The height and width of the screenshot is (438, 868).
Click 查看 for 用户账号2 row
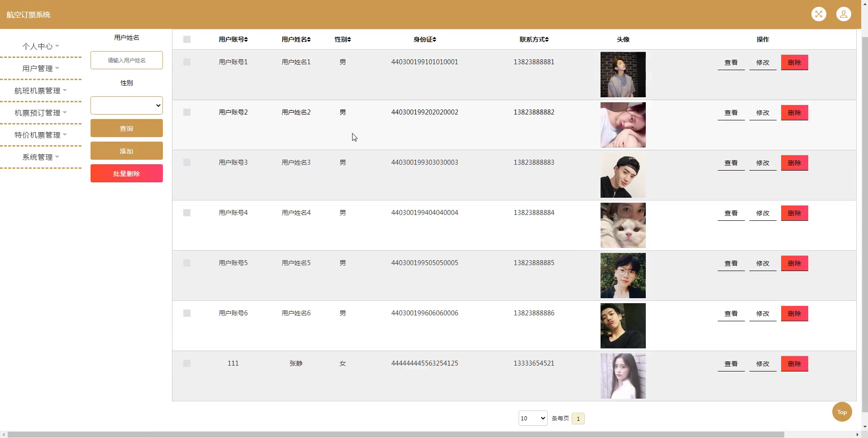(731, 113)
